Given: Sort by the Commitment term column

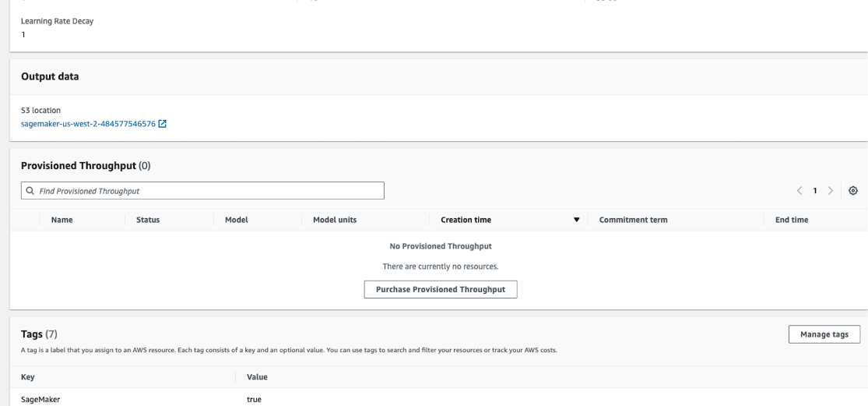Looking at the screenshot, I should point(633,220).
